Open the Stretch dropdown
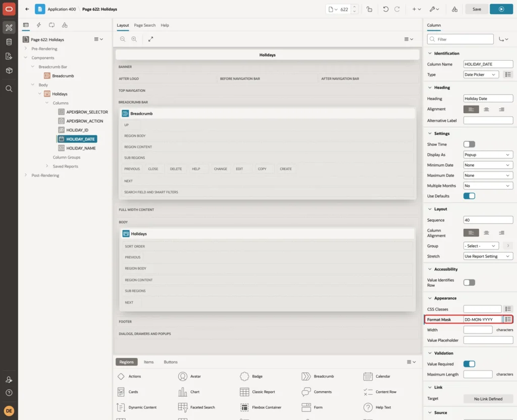The height and width of the screenshot is (420, 517). tap(488, 256)
